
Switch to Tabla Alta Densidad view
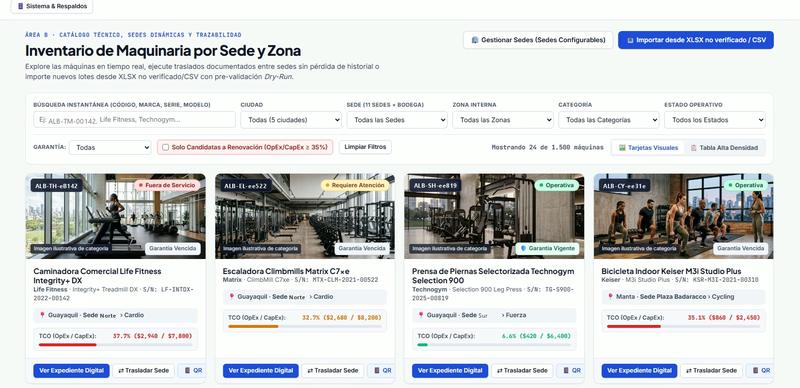tap(724, 148)
